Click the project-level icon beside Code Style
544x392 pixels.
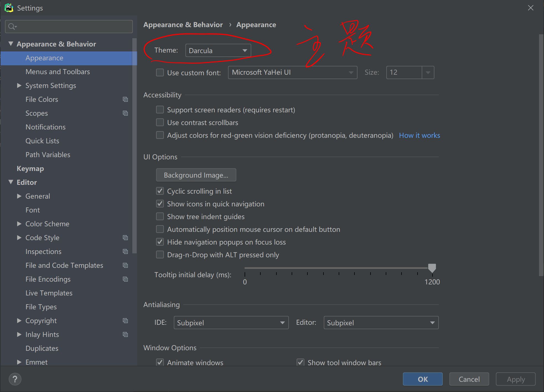click(125, 238)
